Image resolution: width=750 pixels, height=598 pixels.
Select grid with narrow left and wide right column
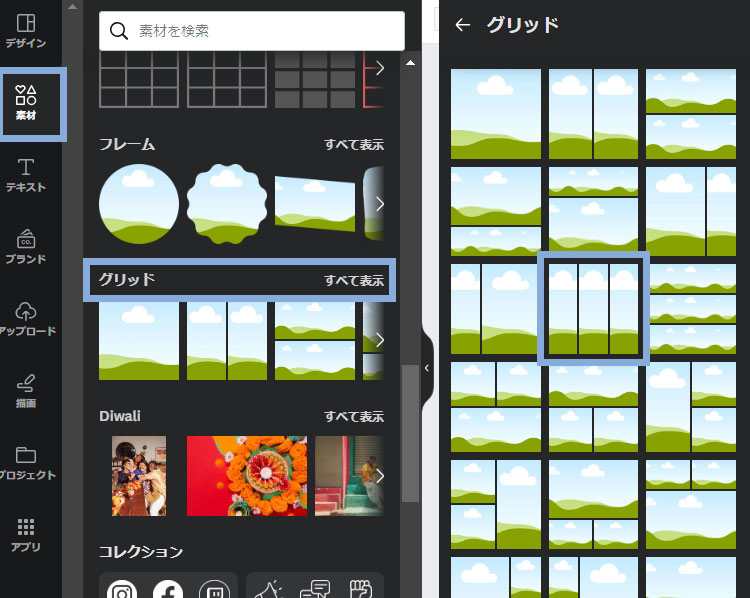(x=495, y=309)
